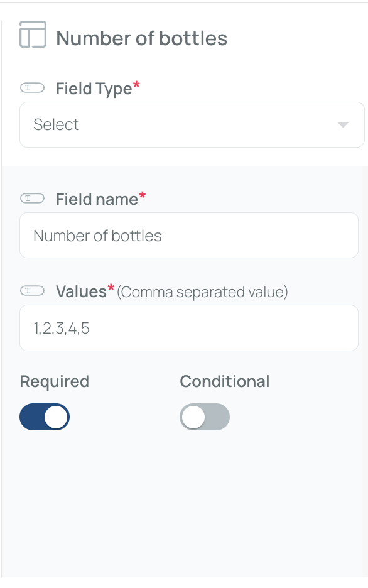Click the text field icon next to Field name
Screen dimensions: 368x588
tap(32, 199)
